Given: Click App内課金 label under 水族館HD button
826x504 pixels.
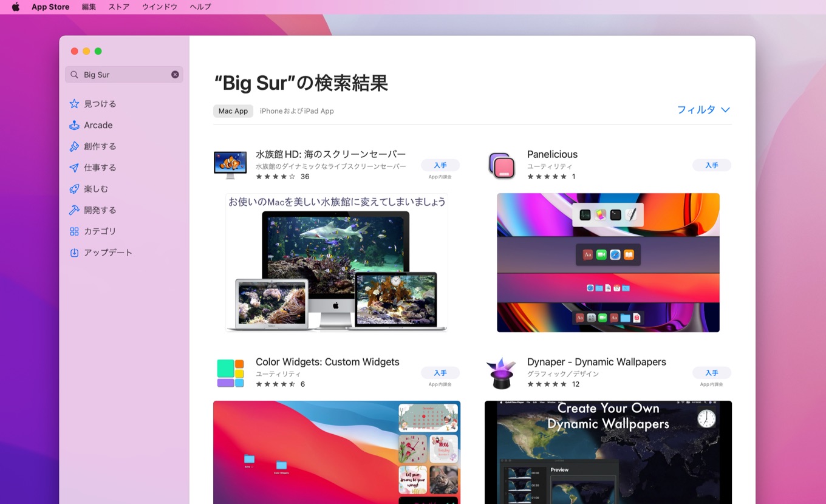Looking at the screenshot, I should [x=440, y=177].
